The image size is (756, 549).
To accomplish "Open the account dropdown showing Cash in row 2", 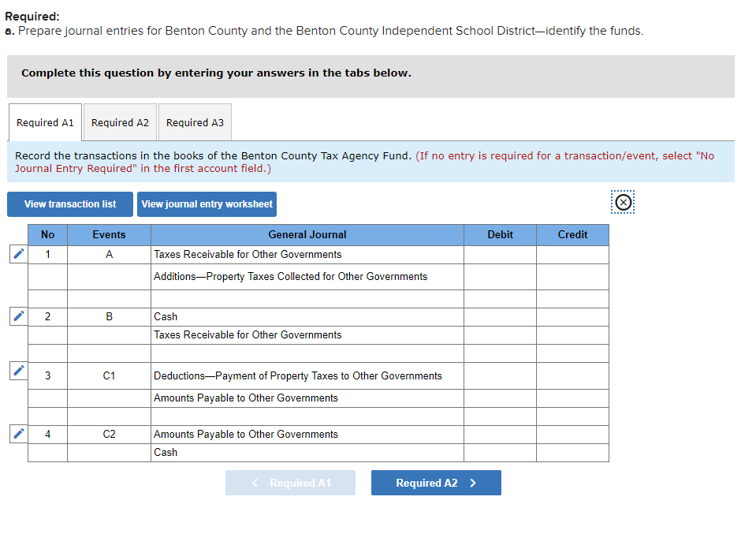I will (x=307, y=316).
